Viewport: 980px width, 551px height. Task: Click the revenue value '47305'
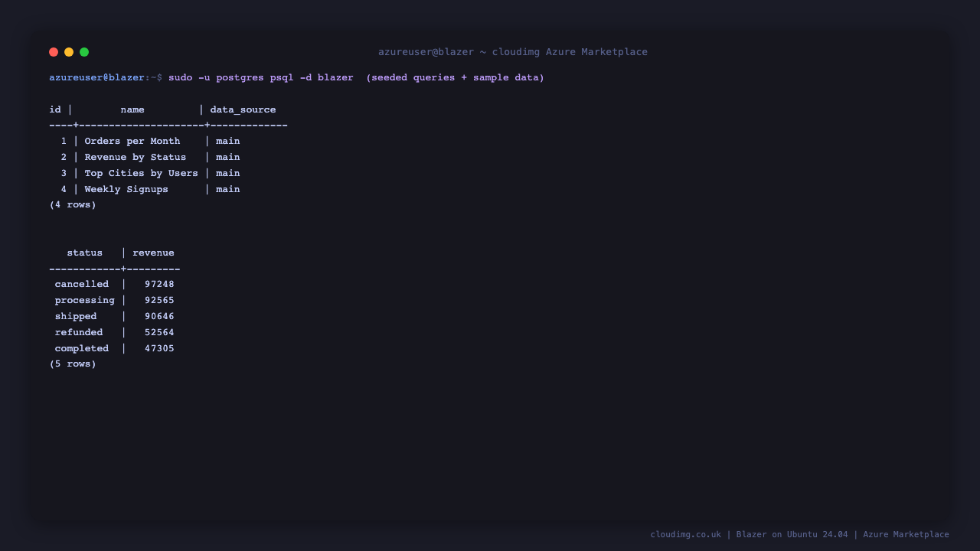(159, 348)
